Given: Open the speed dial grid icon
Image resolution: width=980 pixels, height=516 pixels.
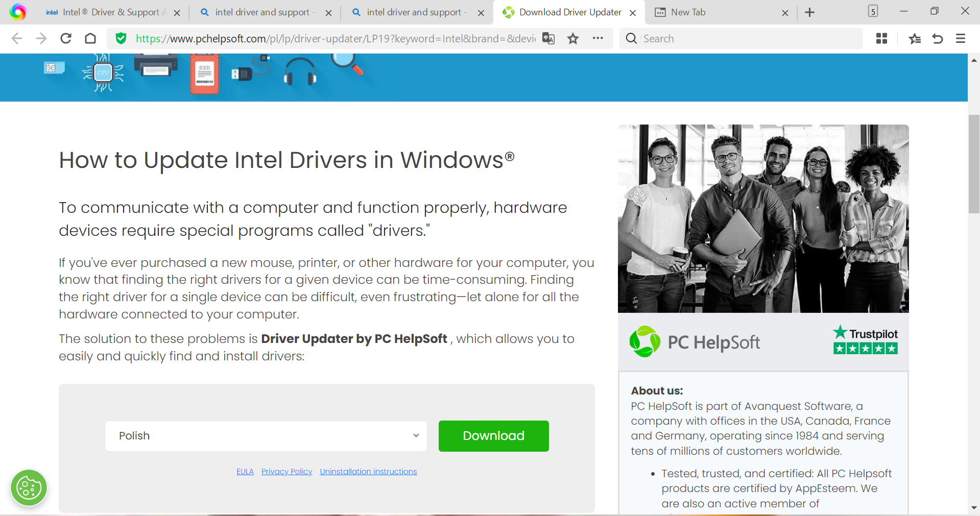Looking at the screenshot, I should pyautogui.click(x=881, y=38).
